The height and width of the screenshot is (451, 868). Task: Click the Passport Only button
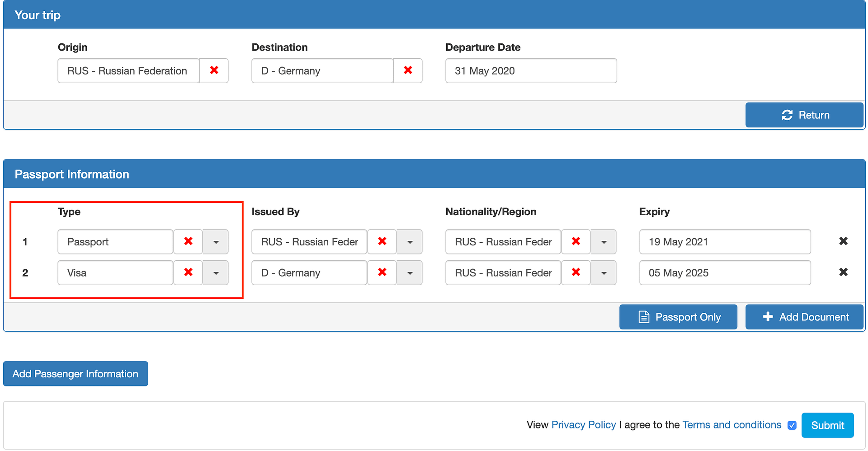coord(678,317)
